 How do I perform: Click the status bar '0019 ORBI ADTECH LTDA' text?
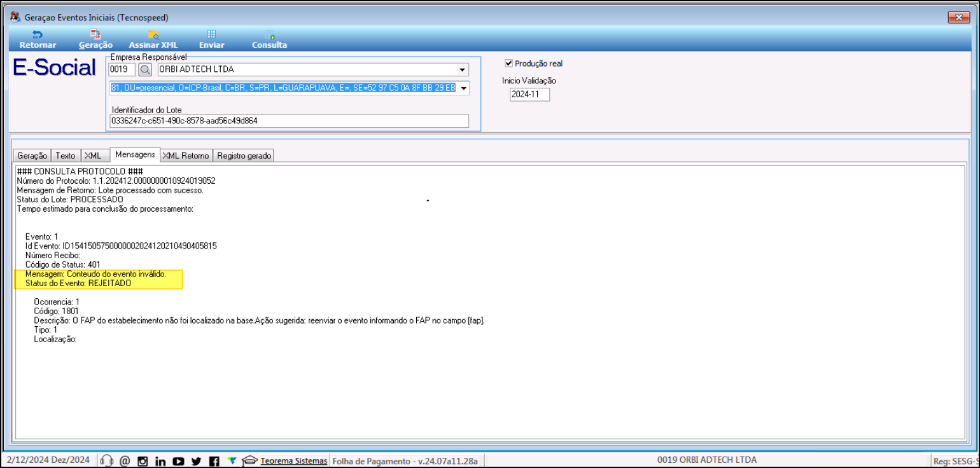pos(707,460)
